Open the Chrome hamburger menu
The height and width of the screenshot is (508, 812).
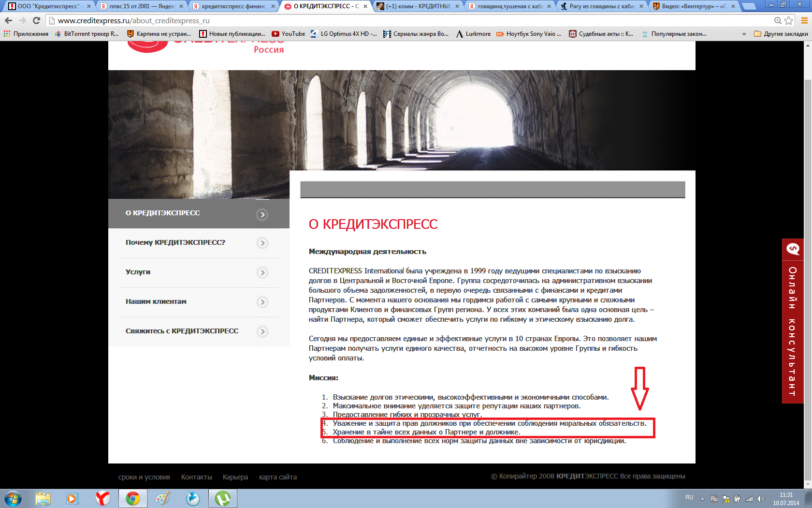(804, 21)
